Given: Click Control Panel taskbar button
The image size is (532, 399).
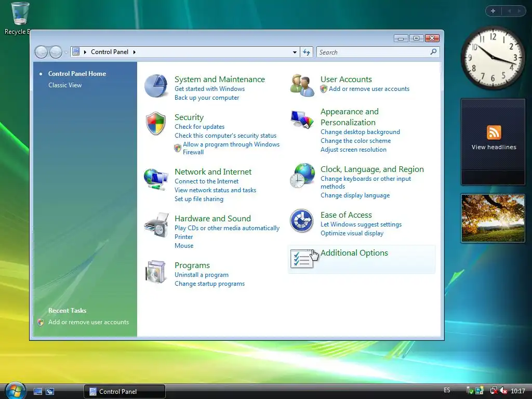Looking at the screenshot, I should click(x=125, y=392).
